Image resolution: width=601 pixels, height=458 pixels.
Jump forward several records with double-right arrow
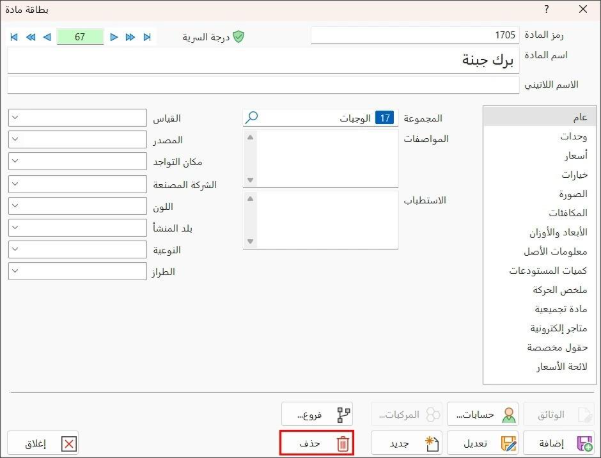coord(130,37)
